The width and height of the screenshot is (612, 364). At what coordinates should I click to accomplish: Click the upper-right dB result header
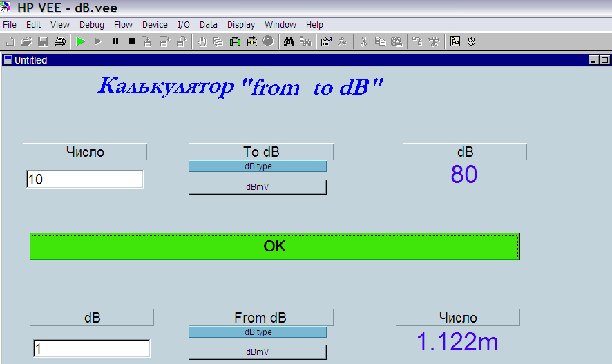click(465, 152)
